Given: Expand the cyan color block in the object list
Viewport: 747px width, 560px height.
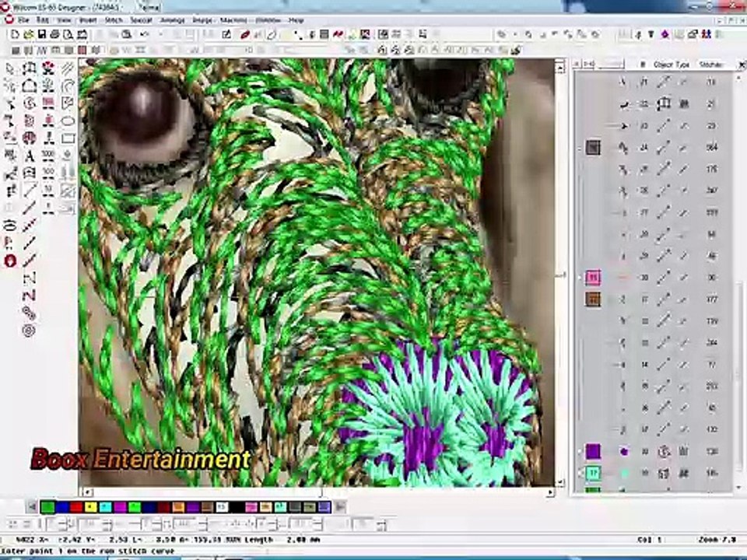Looking at the screenshot, I should [579, 473].
